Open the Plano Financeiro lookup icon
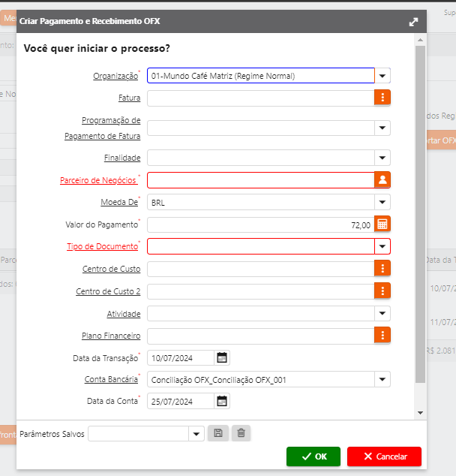This screenshot has height=476, width=456. pyautogui.click(x=382, y=336)
